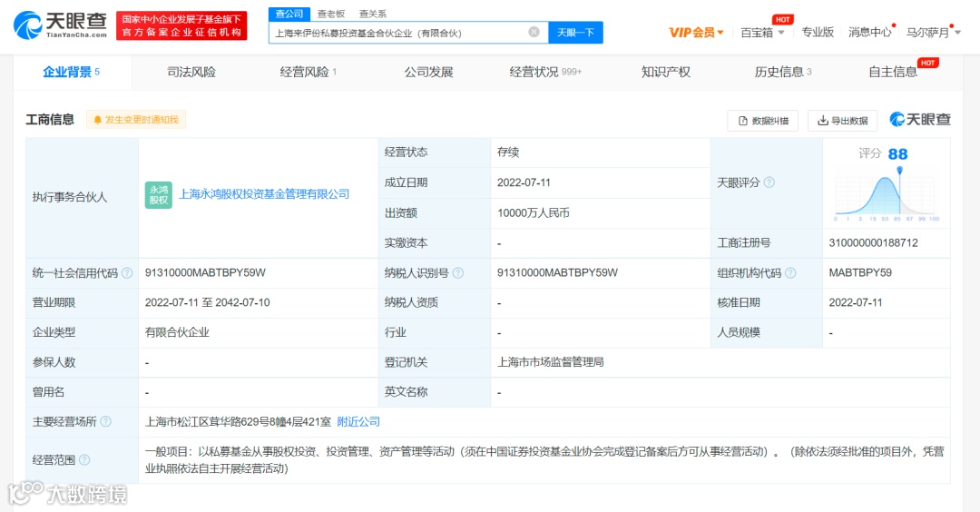Viewport: 980px width, 512px height.
Task: Click the help icon next to 纳税人识别号
Action: pos(458,272)
